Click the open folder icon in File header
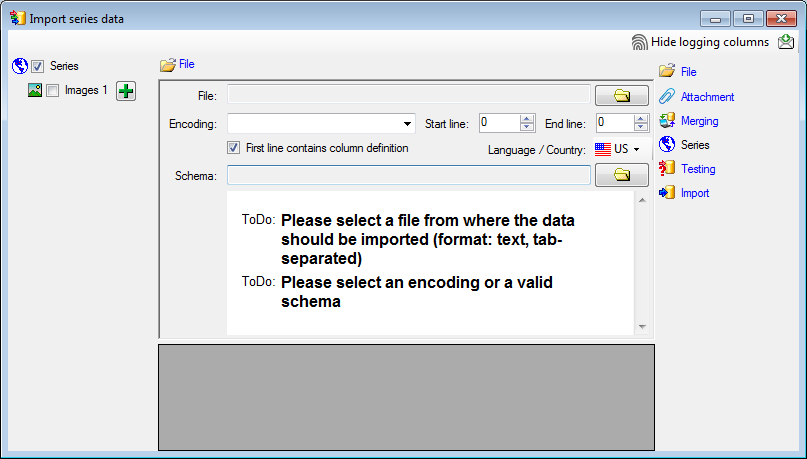The width and height of the screenshot is (807, 459). pyautogui.click(x=168, y=65)
